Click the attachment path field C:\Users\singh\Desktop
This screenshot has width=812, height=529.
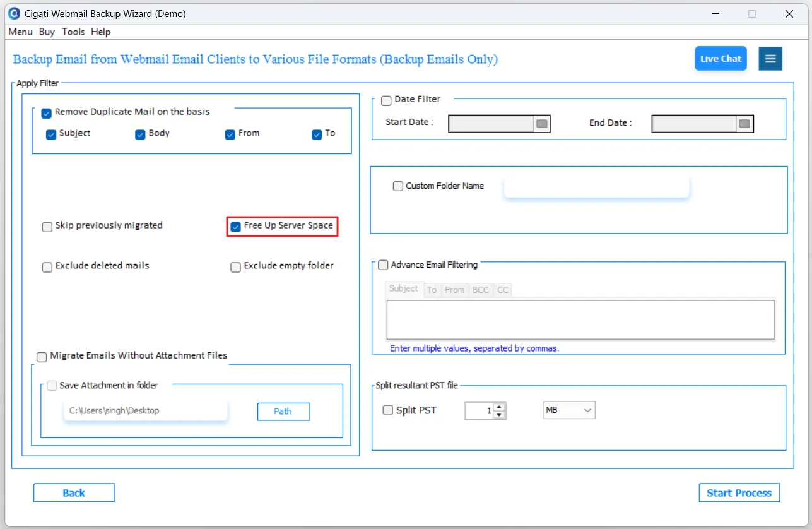(146, 411)
